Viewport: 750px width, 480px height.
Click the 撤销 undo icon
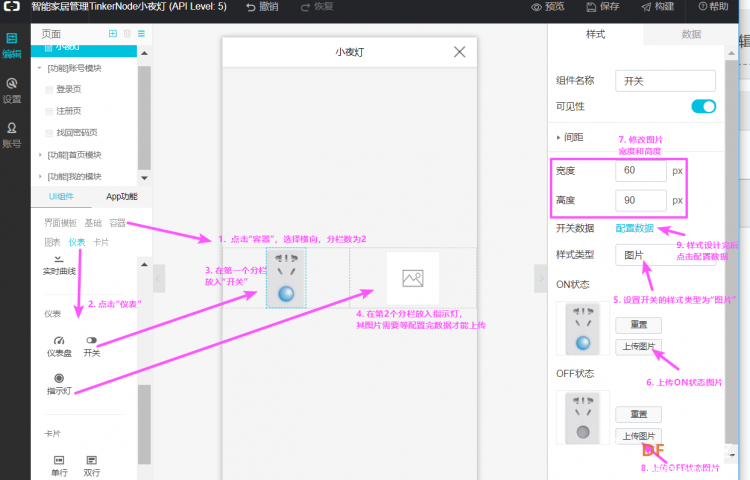(x=251, y=7)
